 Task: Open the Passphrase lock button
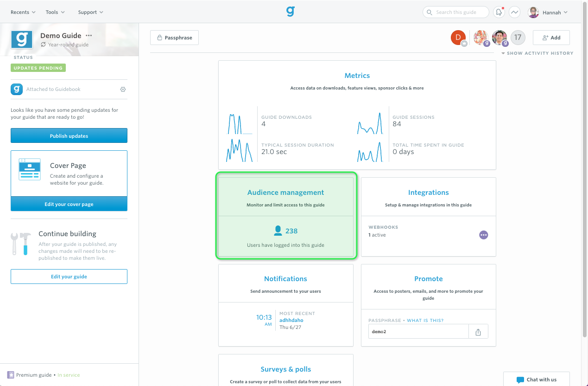pos(174,38)
